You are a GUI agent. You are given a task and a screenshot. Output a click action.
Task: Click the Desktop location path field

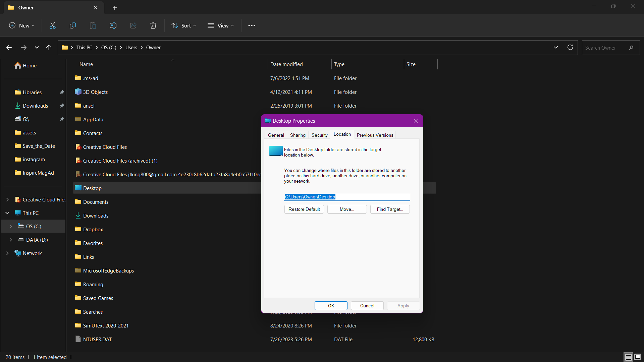tap(347, 197)
